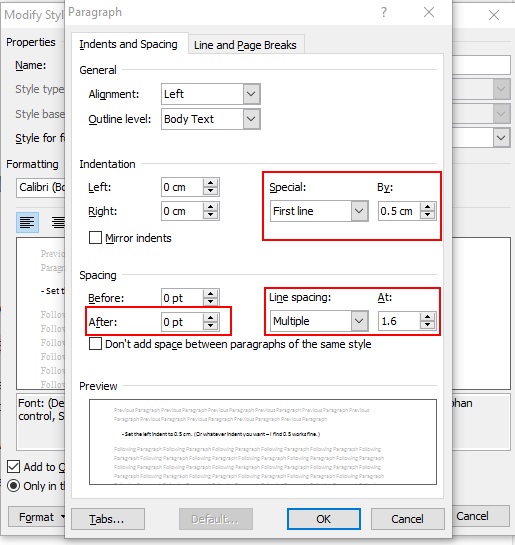Click the Default... button
Image resolution: width=515 pixels, height=545 pixels.
216,519
